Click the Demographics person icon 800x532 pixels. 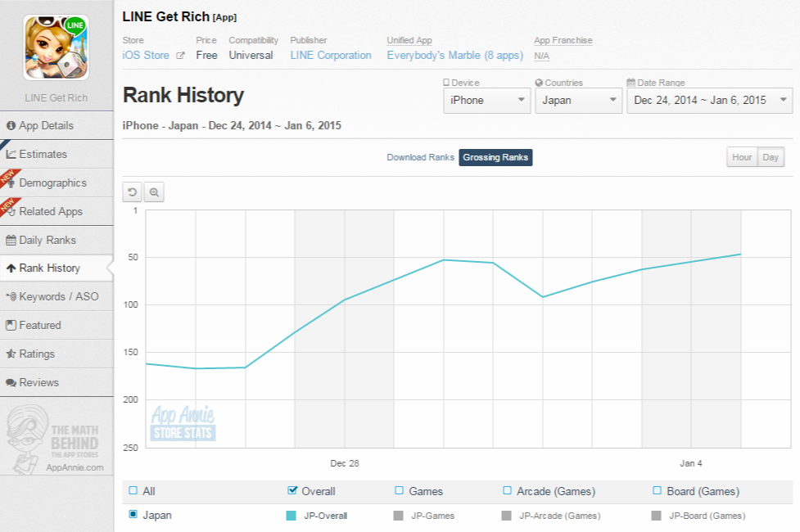click(11, 183)
